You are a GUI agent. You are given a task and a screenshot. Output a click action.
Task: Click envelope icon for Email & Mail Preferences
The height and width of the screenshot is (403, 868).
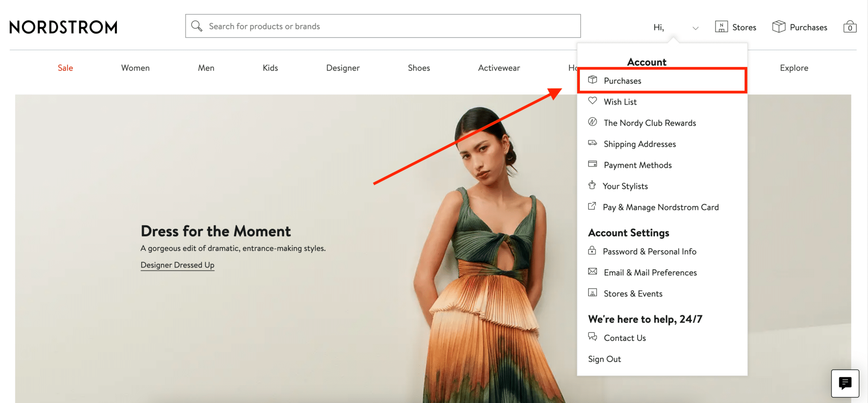593,271
